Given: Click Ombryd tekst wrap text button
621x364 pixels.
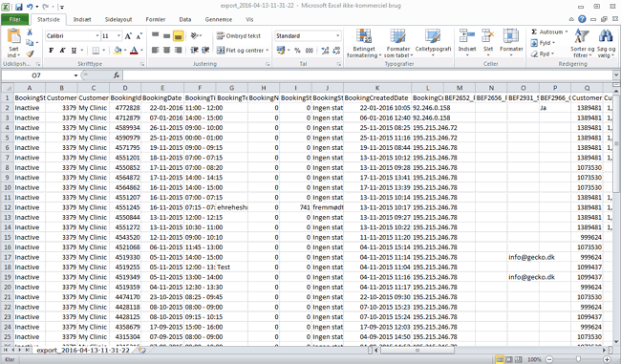Looking at the screenshot, I should 239,36.
